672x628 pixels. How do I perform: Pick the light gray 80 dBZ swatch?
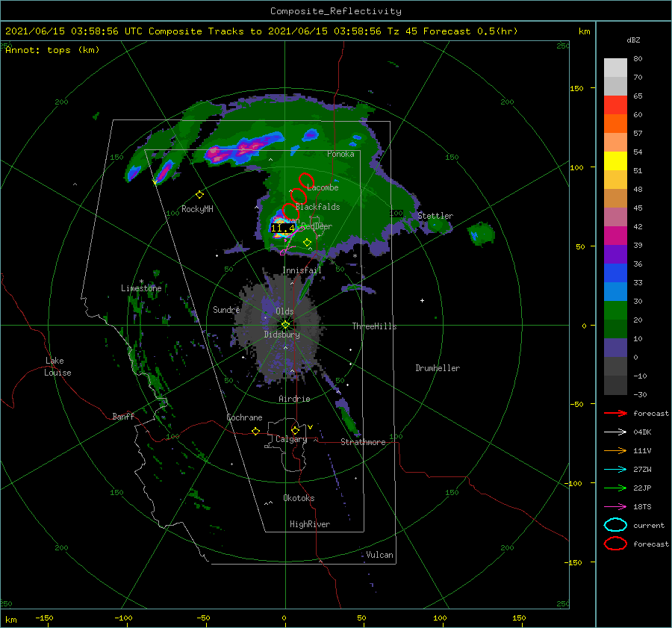click(x=615, y=67)
